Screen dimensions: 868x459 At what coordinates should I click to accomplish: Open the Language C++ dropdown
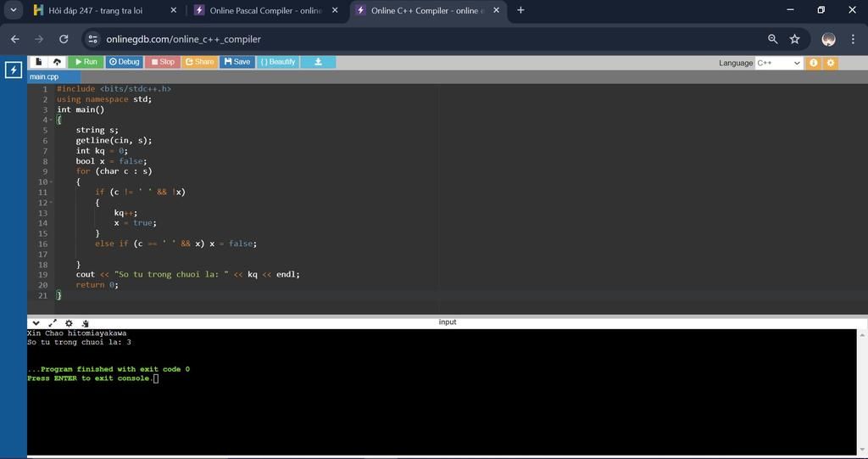[x=778, y=63]
